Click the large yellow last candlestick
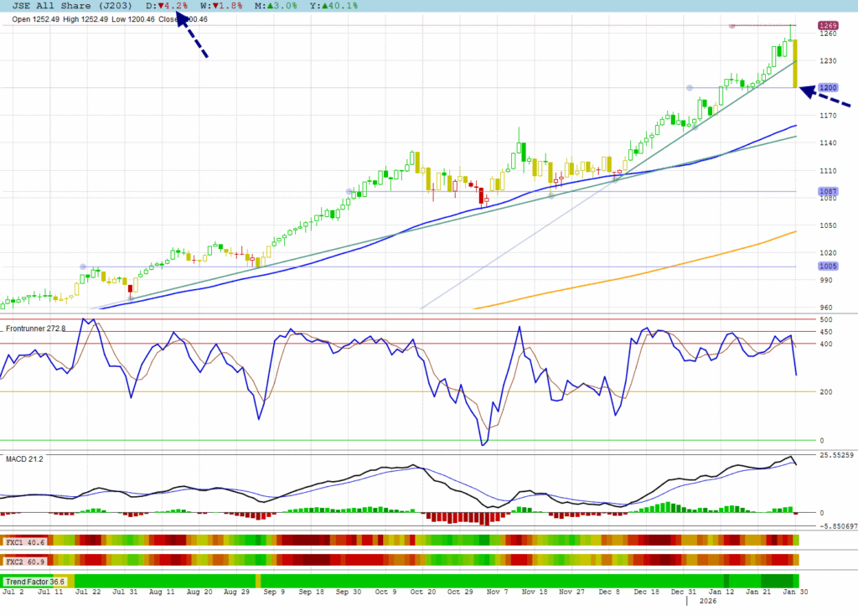Viewport: 858px width, 616px height. (x=794, y=64)
